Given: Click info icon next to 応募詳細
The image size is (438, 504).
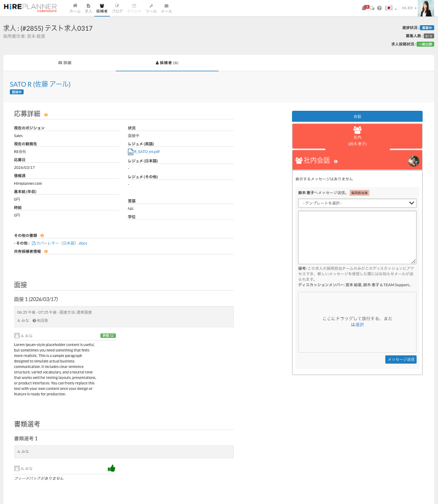Looking at the screenshot, I should (46, 115).
